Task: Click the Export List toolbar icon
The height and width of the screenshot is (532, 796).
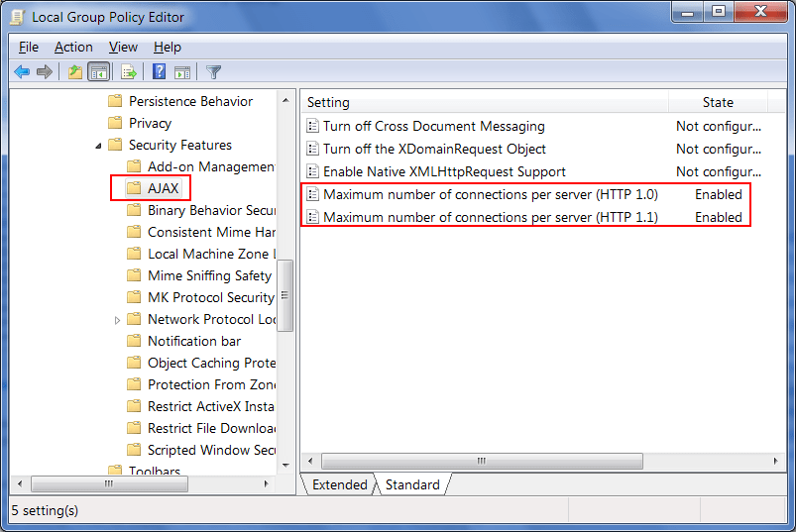Action: point(129,72)
